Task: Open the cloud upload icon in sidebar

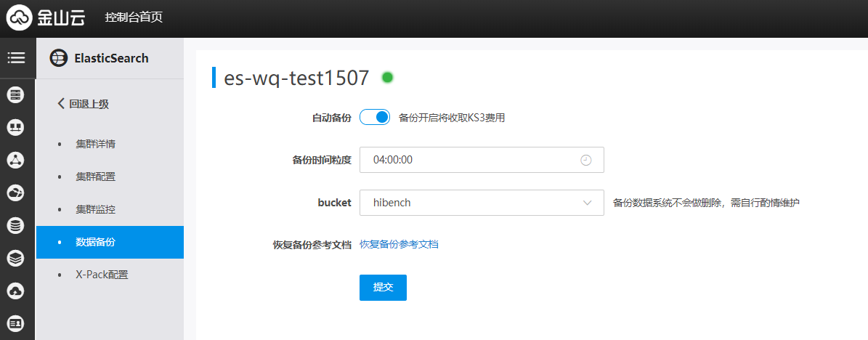Action: click(x=15, y=291)
